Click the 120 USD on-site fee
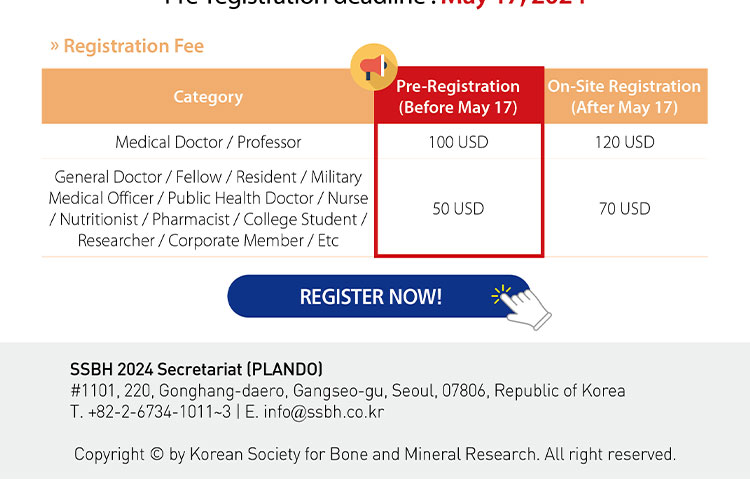Image resolution: width=750 pixels, height=479 pixels. pyautogui.click(x=625, y=142)
